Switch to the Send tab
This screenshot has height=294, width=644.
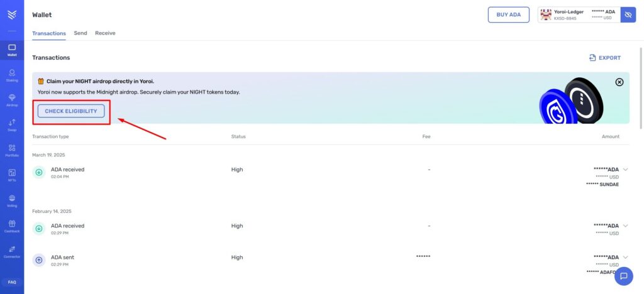point(80,33)
